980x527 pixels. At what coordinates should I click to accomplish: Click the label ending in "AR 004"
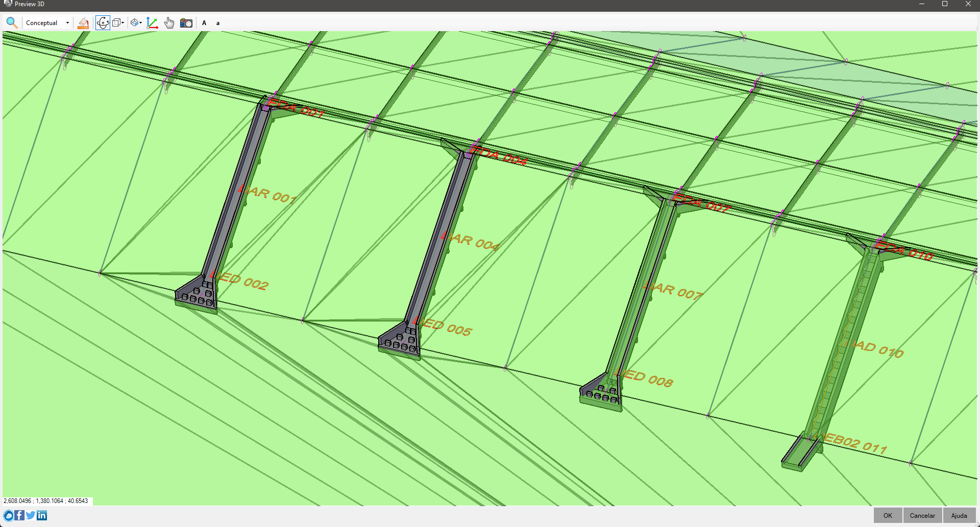pos(470,242)
